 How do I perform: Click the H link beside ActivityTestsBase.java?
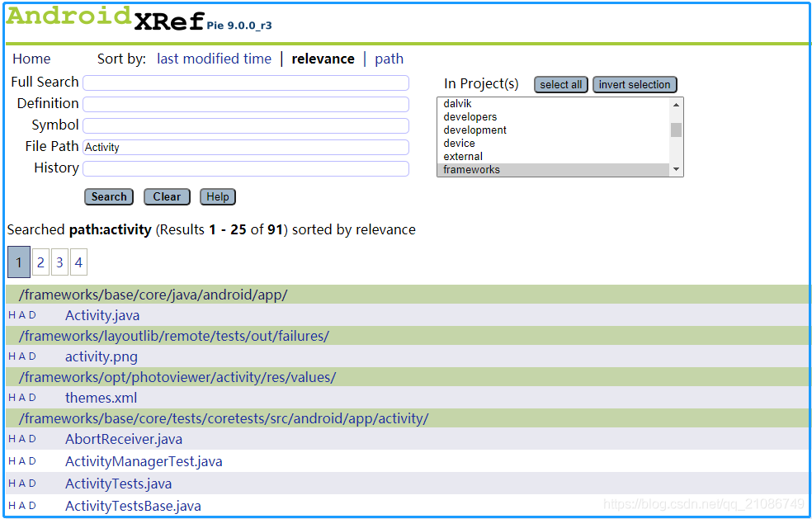(x=12, y=506)
